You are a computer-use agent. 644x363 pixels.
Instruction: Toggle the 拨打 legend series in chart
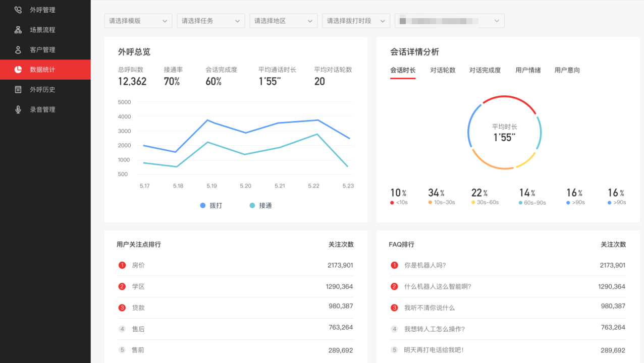210,206
